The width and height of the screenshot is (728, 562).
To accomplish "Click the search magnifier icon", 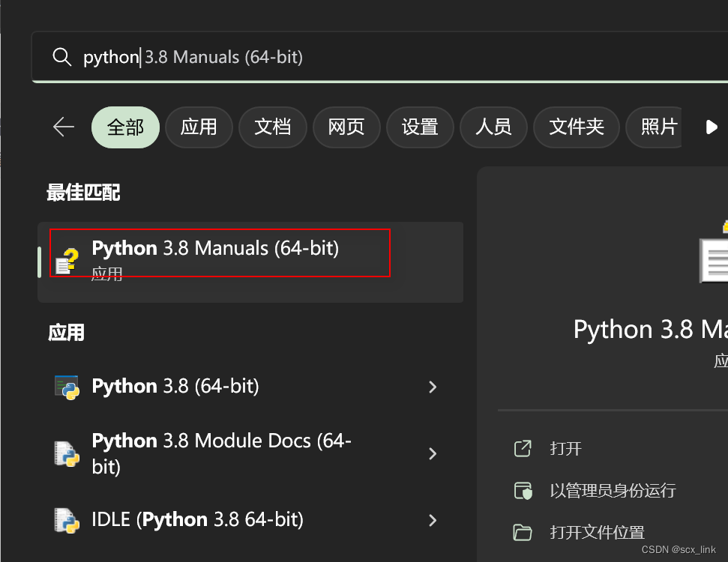I will point(61,57).
